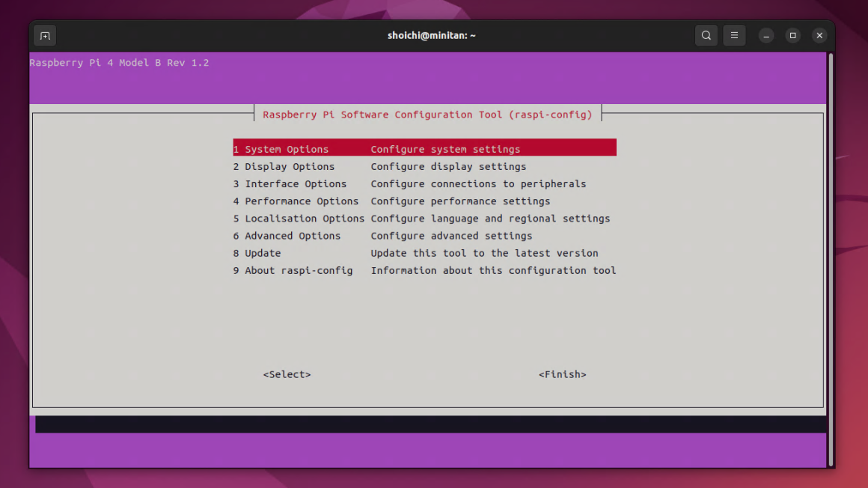This screenshot has width=868, height=488.
Task: Activate the <Select> button
Action: pyautogui.click(x=287, y=374)
